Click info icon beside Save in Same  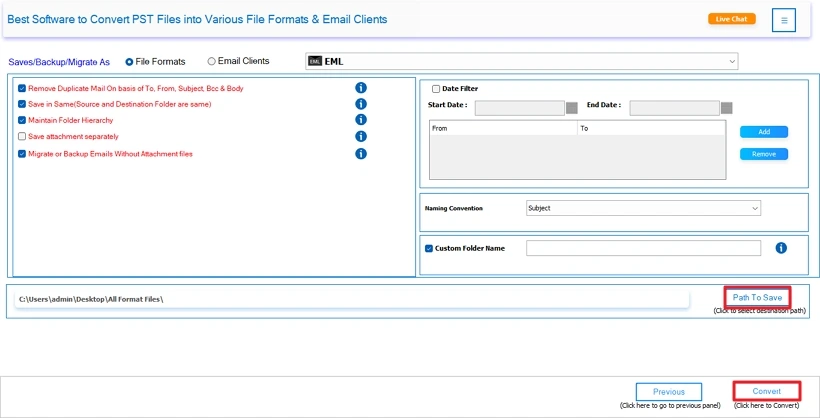coord(361,104)
